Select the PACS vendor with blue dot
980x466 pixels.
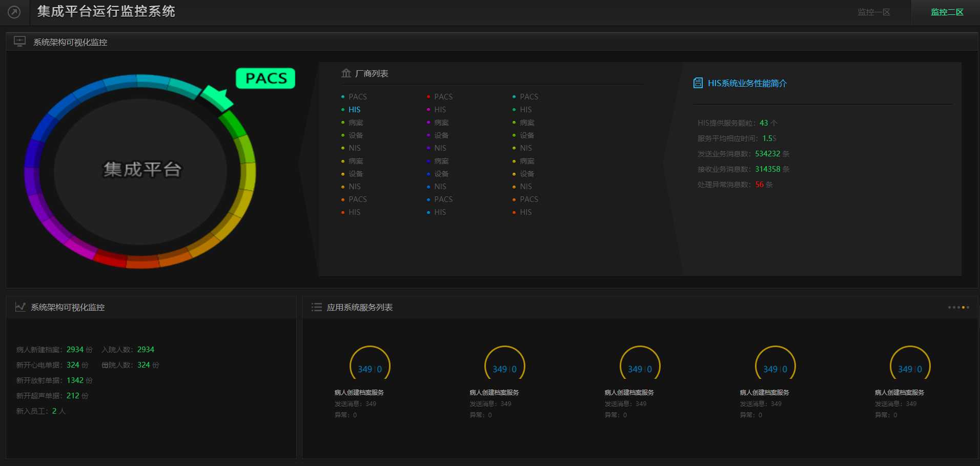click(443, 199)
